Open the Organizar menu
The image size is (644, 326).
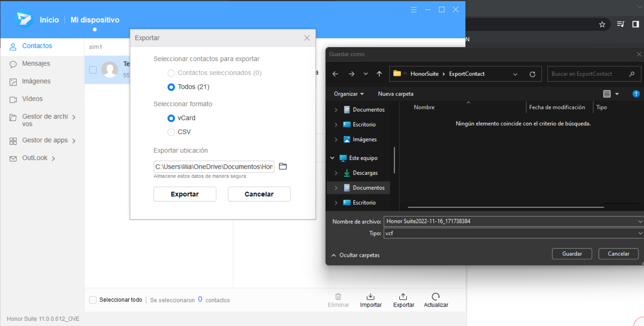[349, 94]
